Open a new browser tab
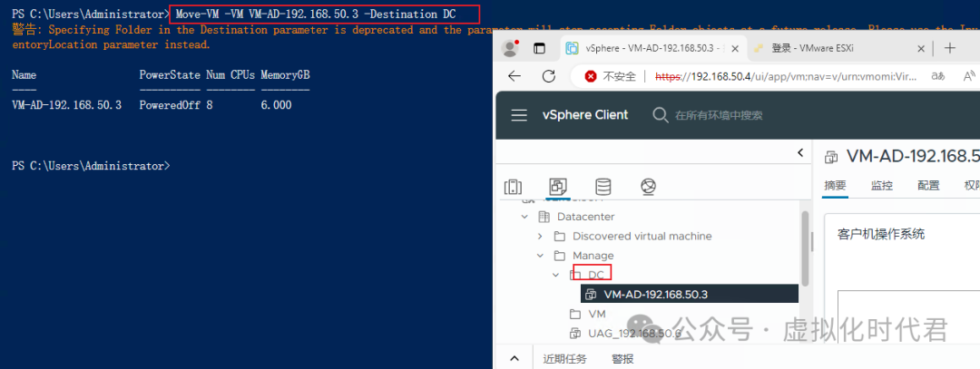Screen dimensions: 980x369 click(x=950, y=48)
